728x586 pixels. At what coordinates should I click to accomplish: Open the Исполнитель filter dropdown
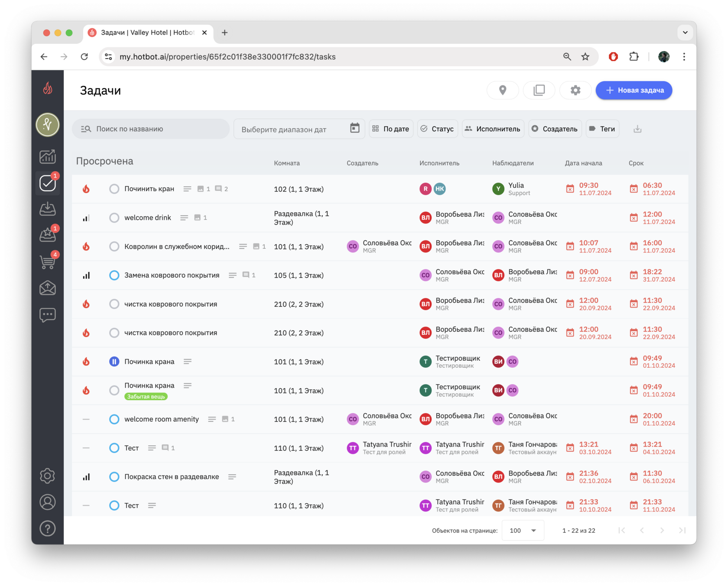493,129
